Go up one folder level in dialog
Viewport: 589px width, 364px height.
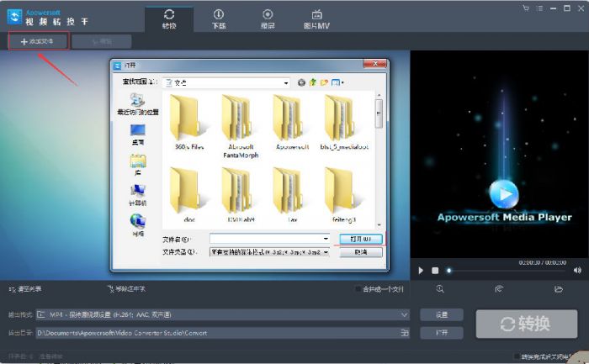[x=312, y=82]
